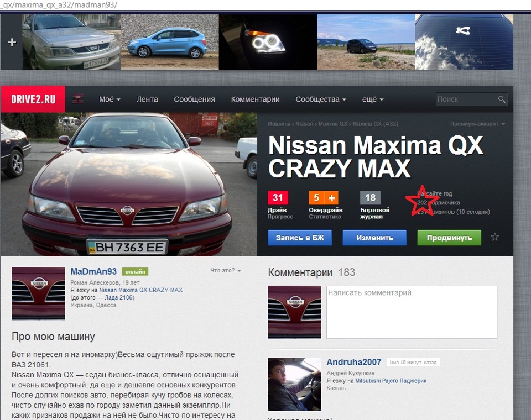Click the green онлайн status label
This screenshot has width=531, height=420.
click(x=135, y=271)
